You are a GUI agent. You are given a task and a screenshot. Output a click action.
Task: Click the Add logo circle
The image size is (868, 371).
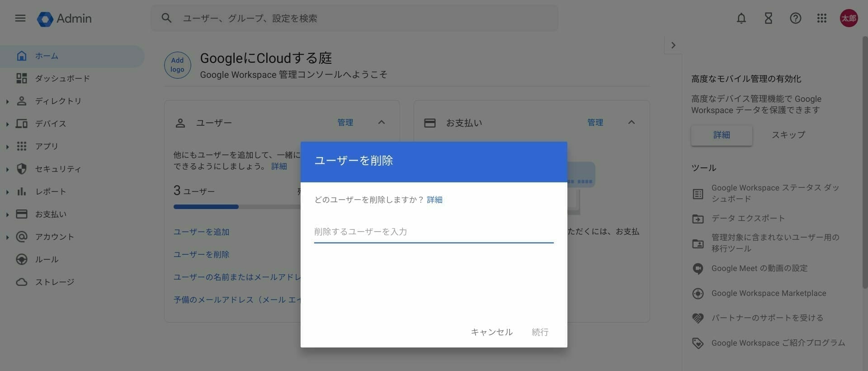point(177,65)
